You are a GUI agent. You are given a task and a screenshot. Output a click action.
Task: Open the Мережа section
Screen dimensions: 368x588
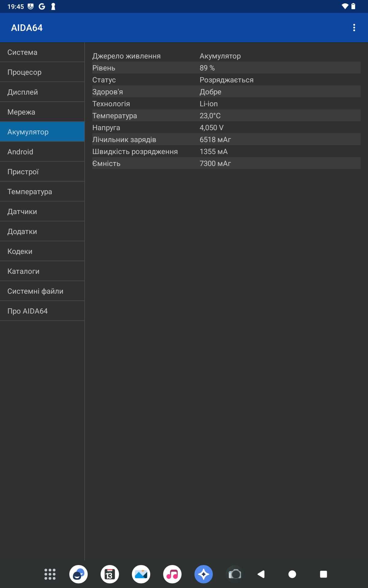[x=42, y=112]
